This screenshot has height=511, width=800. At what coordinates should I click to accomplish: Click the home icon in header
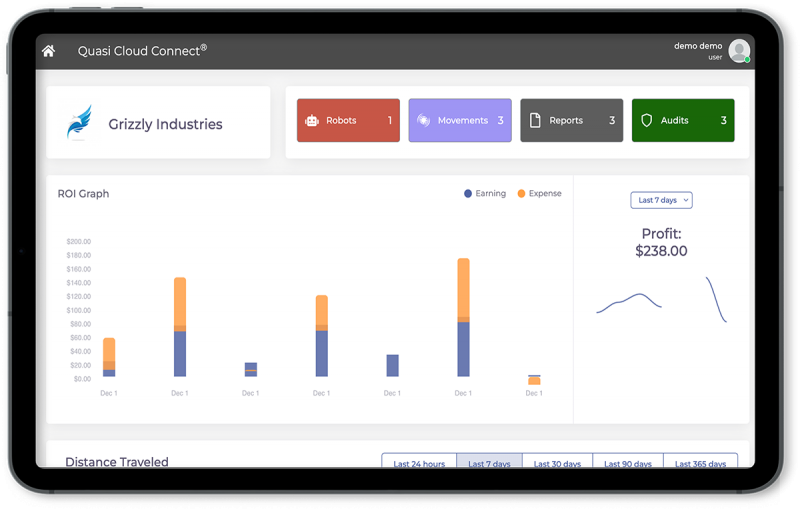pos(48,51)
